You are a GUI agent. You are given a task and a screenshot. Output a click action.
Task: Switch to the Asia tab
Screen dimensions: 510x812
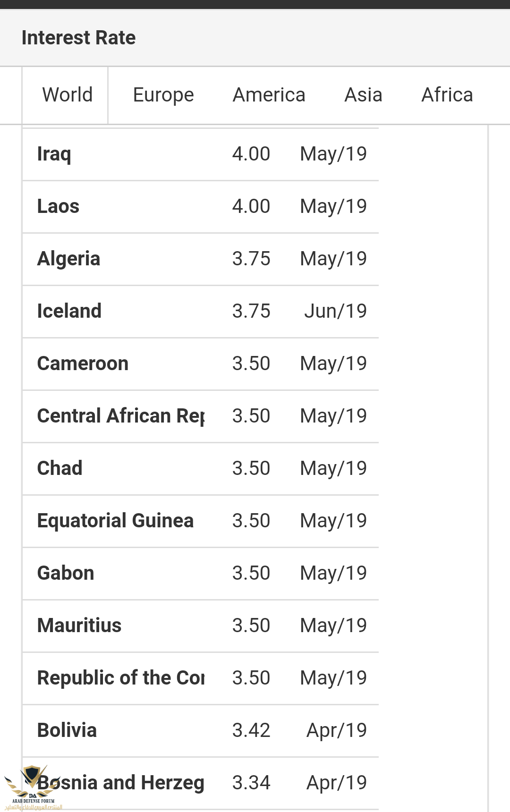coord(363,95)
